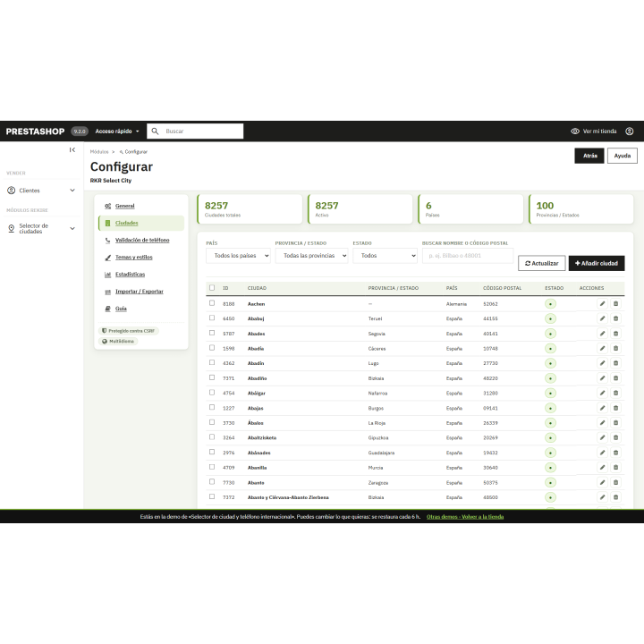Expand the Acceso rápido menu
The height and width of the screenshot is (644, 644).
[117, 131]
